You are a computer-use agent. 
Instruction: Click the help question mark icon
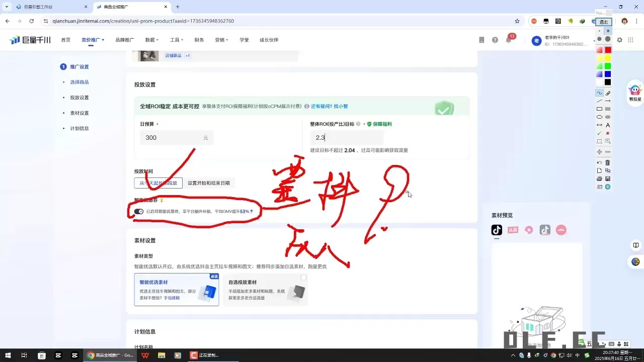tap(496, 40)
